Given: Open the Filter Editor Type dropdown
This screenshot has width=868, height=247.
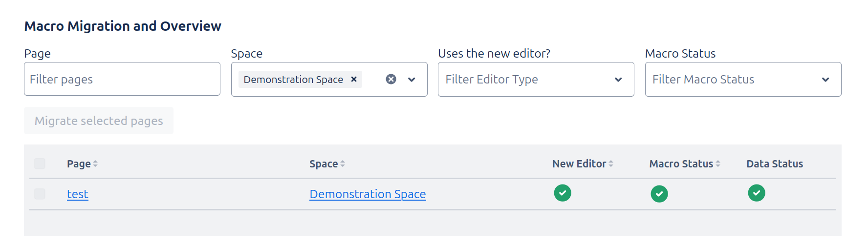Looking at the screenshot, I should pos(536,80).
